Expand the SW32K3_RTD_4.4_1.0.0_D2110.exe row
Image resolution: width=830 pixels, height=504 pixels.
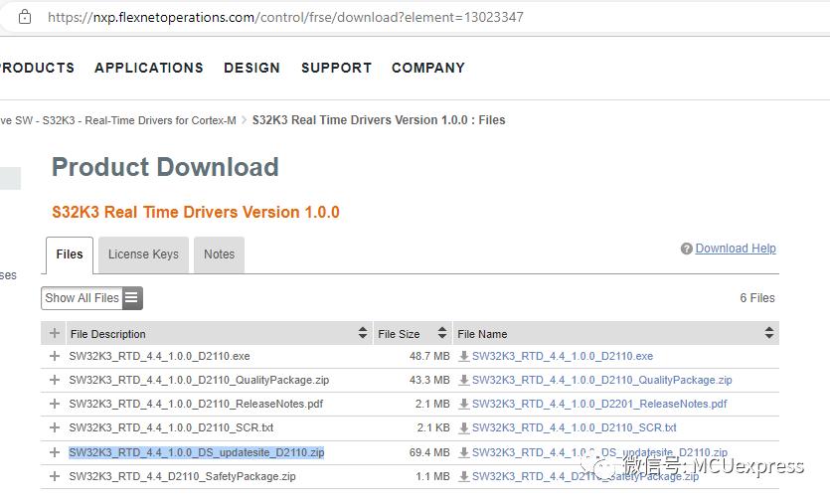(54, 356)
